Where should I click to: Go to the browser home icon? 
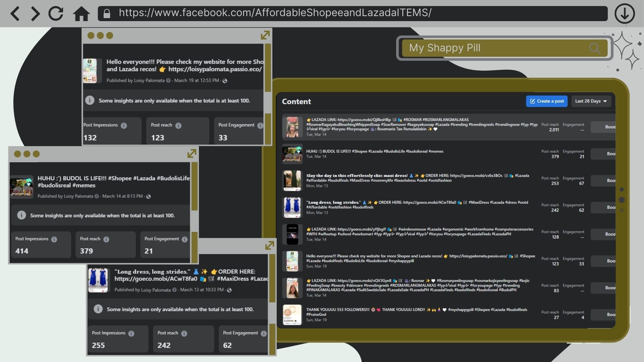tap(81, 14)
